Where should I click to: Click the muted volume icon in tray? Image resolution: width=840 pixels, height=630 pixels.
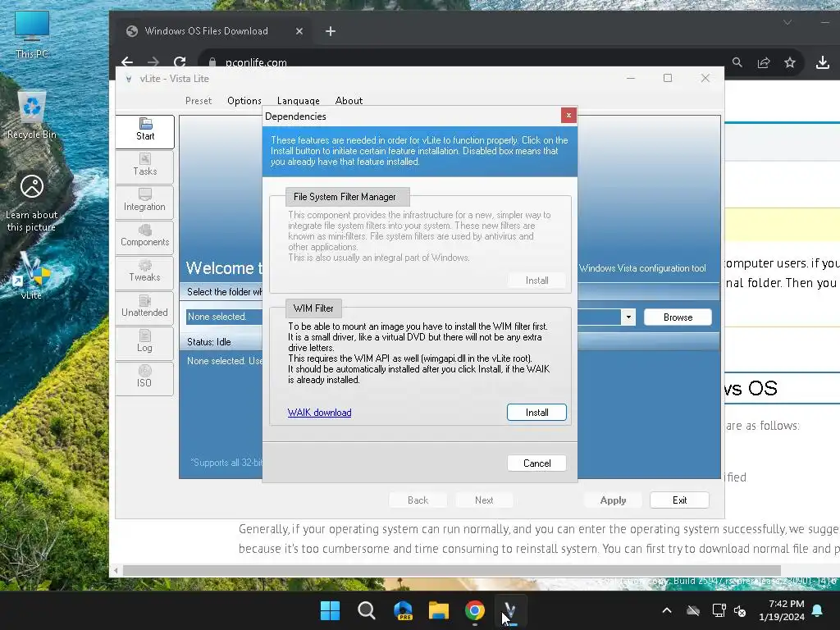[740, 610]
